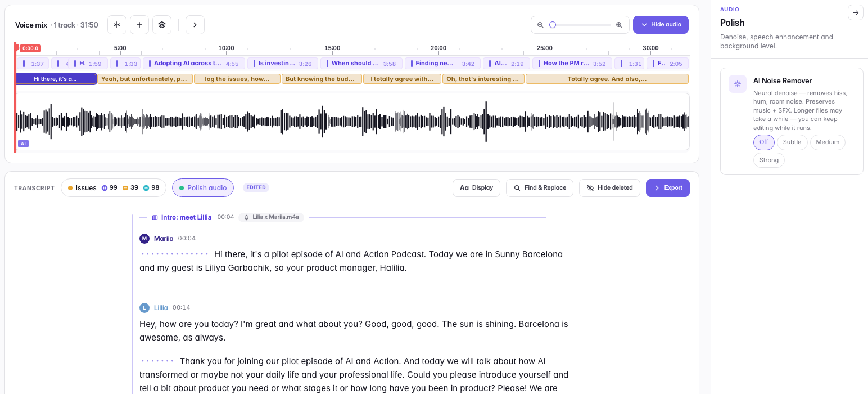Screen dimensions: 868x394
Task: Click the red playhead time marker 0:00.0
Action: click(30, 48)
